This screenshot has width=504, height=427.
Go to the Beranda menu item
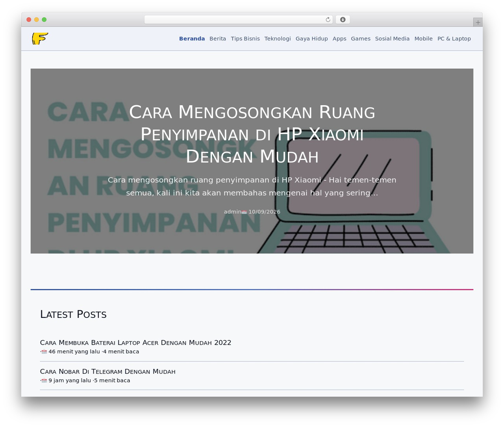pos(192,39)
